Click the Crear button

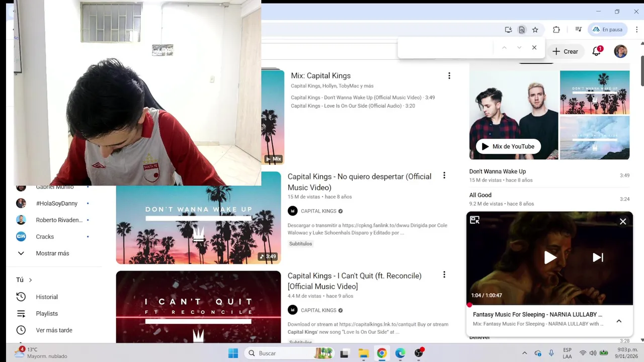(566, 51)
